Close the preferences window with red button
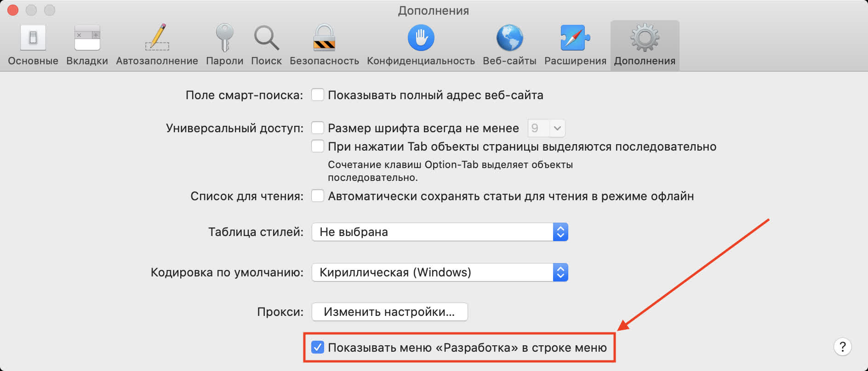 13,10
